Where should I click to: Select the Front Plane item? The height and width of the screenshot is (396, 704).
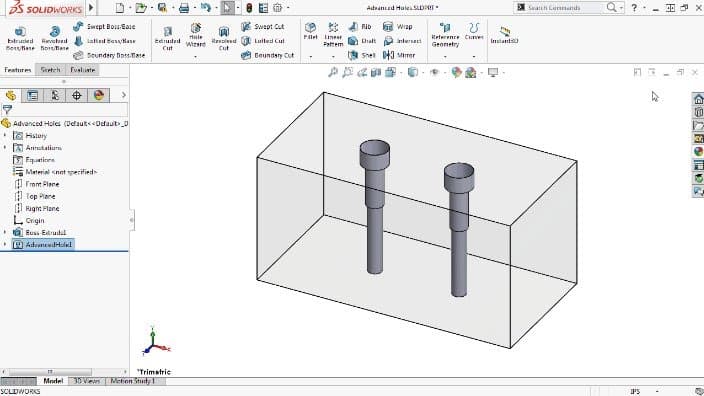(x=42, y=184)
